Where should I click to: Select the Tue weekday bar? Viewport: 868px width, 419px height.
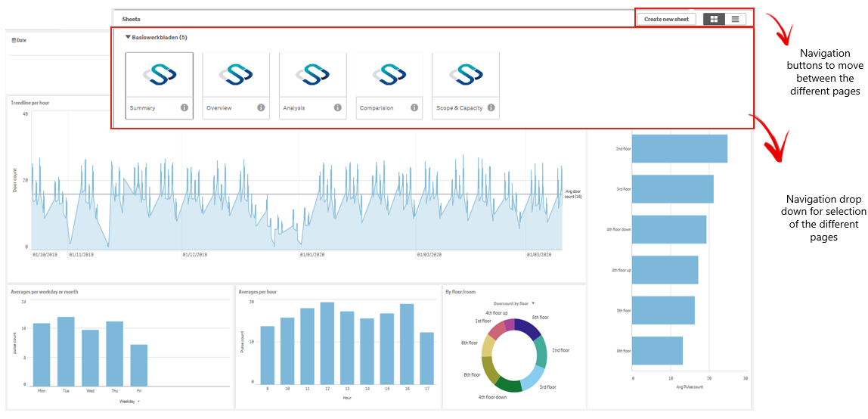[66, 352]
